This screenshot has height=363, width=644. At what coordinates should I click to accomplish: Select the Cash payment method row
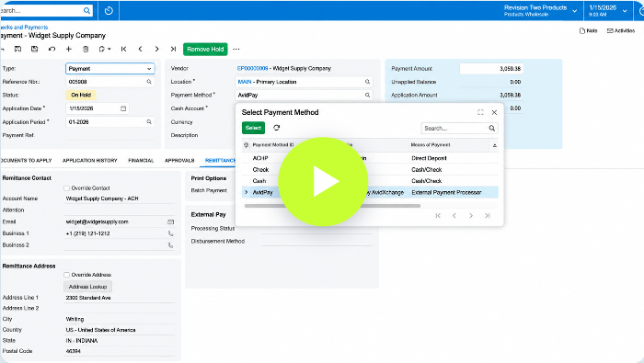(370, 181)
